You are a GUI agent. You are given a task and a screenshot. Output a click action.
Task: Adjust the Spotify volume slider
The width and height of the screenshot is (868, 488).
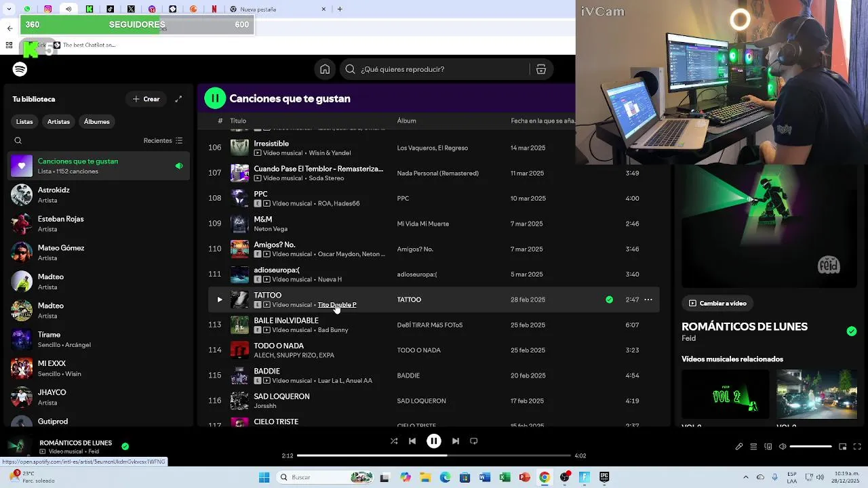[811, 447]
